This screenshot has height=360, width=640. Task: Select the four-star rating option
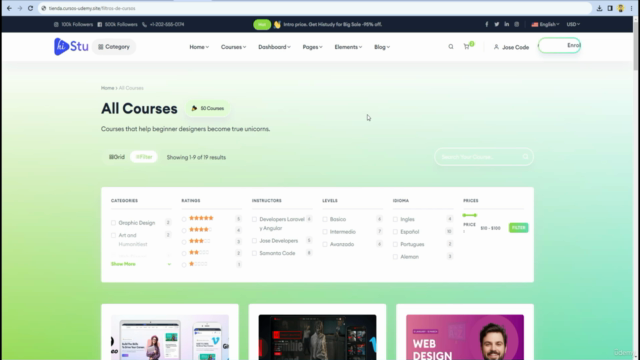click(184, 231)
